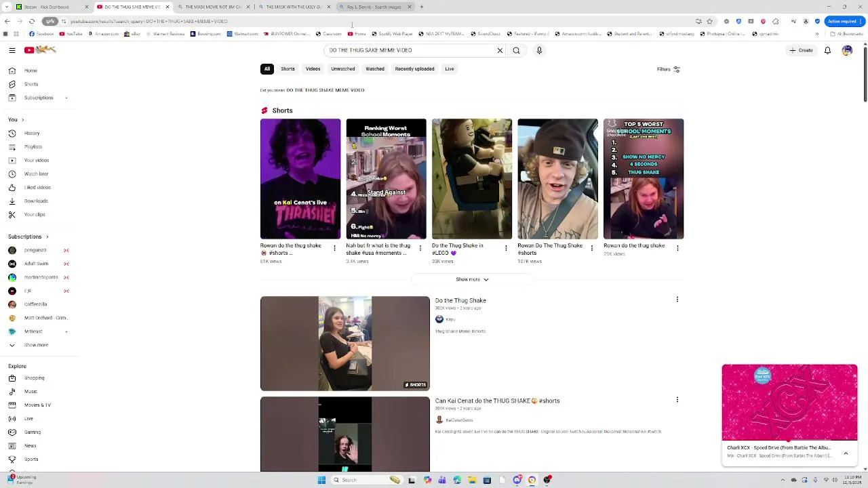Open the Create button
Screen dimensions: 868x488
801,50
